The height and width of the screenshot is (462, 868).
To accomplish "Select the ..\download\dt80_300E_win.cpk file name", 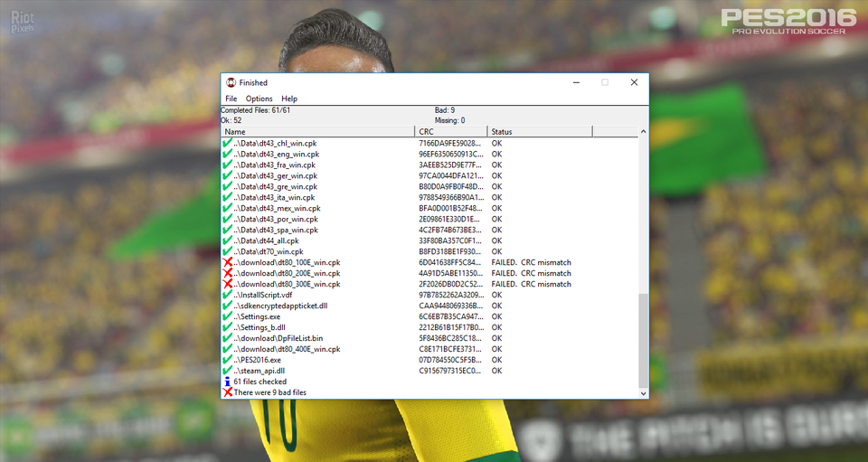I will tap(287, 284).
